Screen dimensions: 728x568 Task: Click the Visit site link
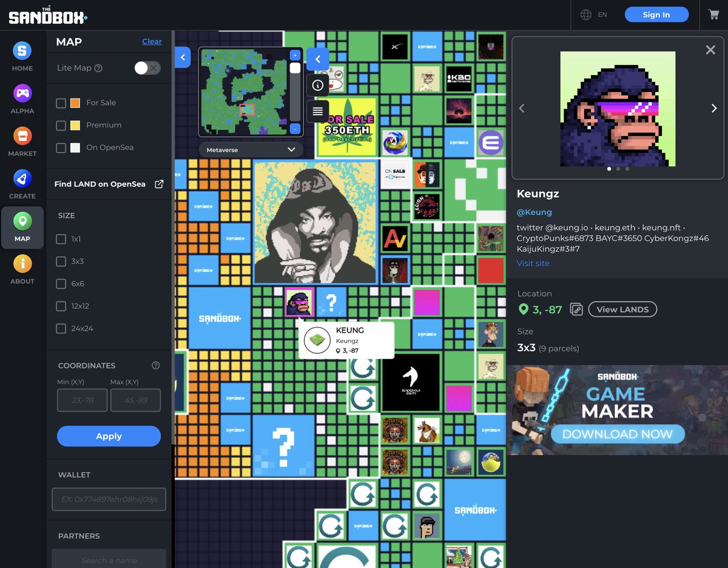[x=533, y=263]
